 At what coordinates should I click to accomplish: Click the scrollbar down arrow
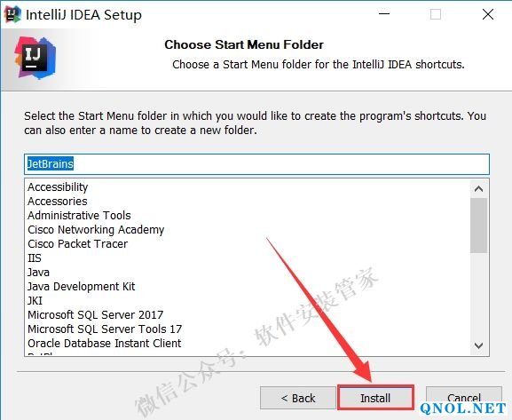tap(478, 345)
